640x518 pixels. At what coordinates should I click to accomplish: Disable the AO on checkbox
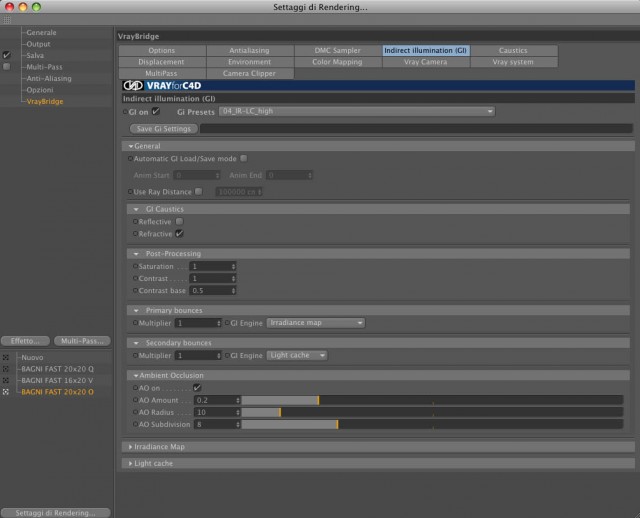point(197,387)
